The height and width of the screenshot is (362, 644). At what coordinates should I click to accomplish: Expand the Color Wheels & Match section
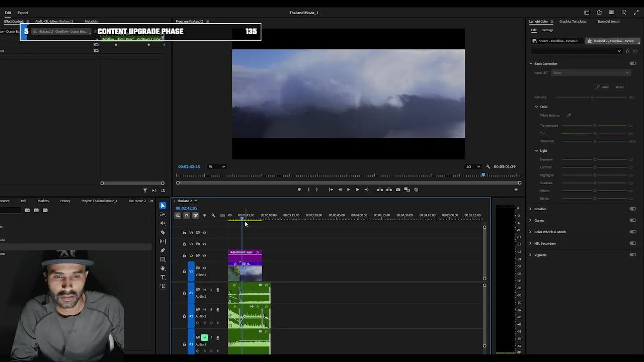(x=530, y=232)
